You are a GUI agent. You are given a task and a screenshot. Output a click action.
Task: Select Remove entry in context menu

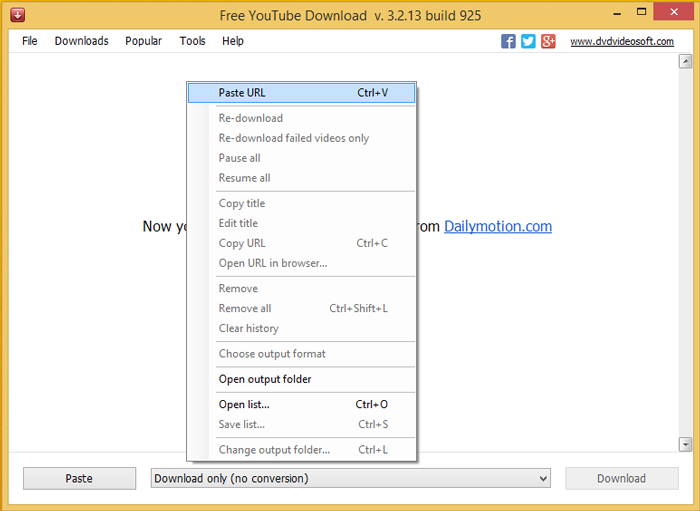[301, 289]
